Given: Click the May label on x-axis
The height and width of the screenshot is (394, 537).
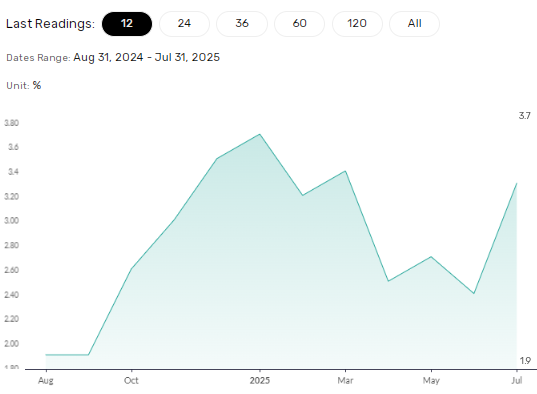Looking at the screenshot, I should tap(431, 381).
